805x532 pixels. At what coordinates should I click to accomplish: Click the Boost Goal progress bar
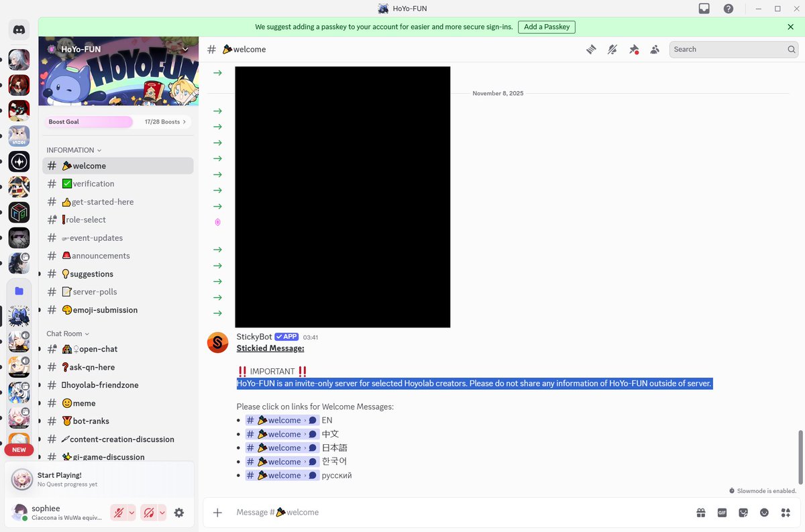89,122
